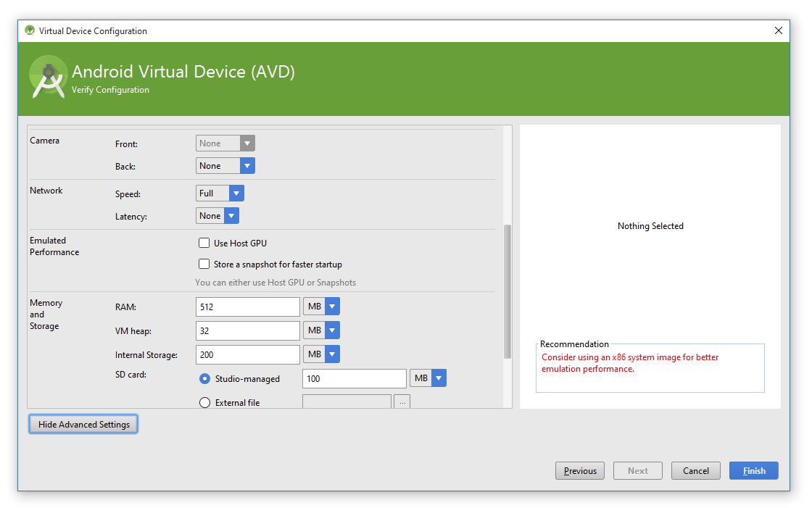Click the SD card size field showing 100
The image size is (812, 508).
[x=355, y=378]
